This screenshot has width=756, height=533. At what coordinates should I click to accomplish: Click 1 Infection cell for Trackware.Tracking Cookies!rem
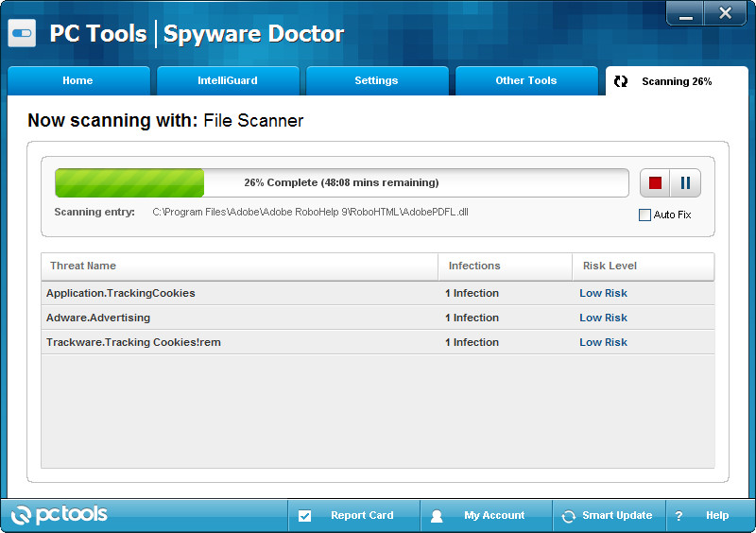pos(472,342)
